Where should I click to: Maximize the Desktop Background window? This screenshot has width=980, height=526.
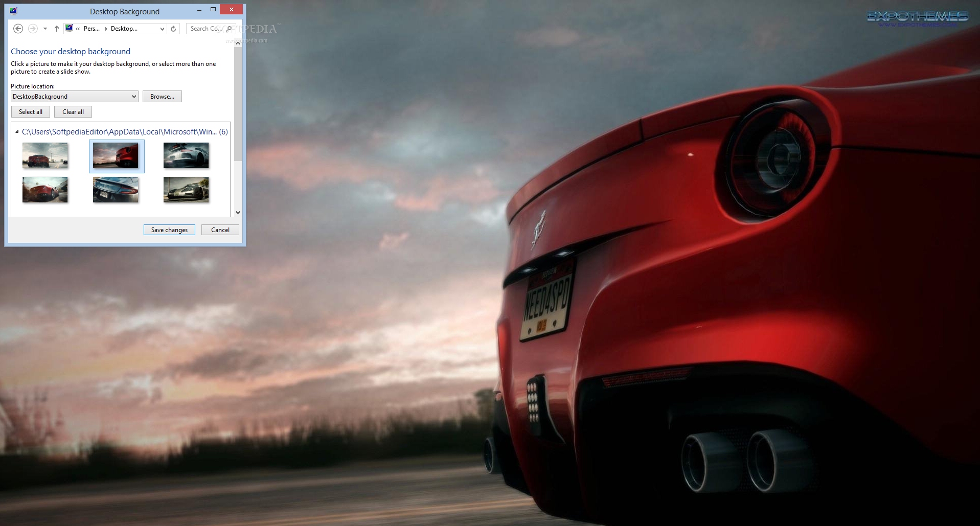[213, 10]
